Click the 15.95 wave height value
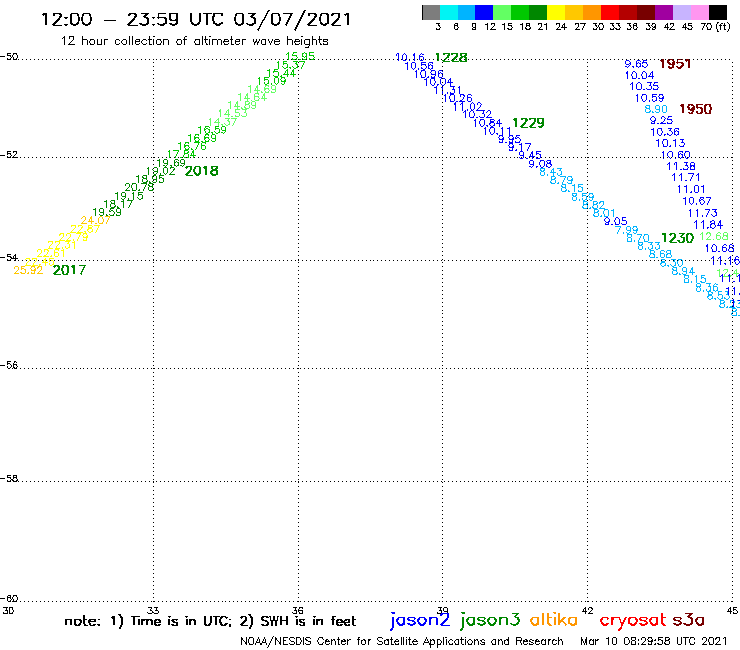 (300, 56)
